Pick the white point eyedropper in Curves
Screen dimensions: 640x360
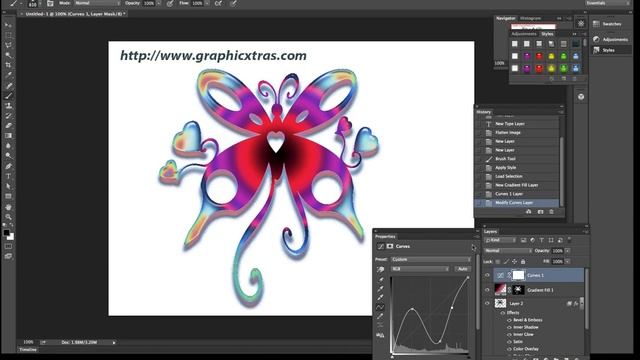point(380,298)
